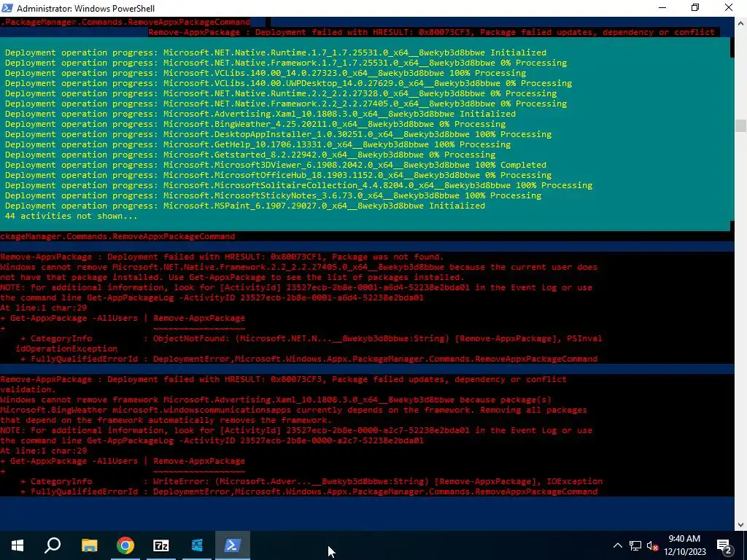The width and height of the screenshot is (747, 560).
Task: Open the Windows Start menu
Action: [18, 545]
